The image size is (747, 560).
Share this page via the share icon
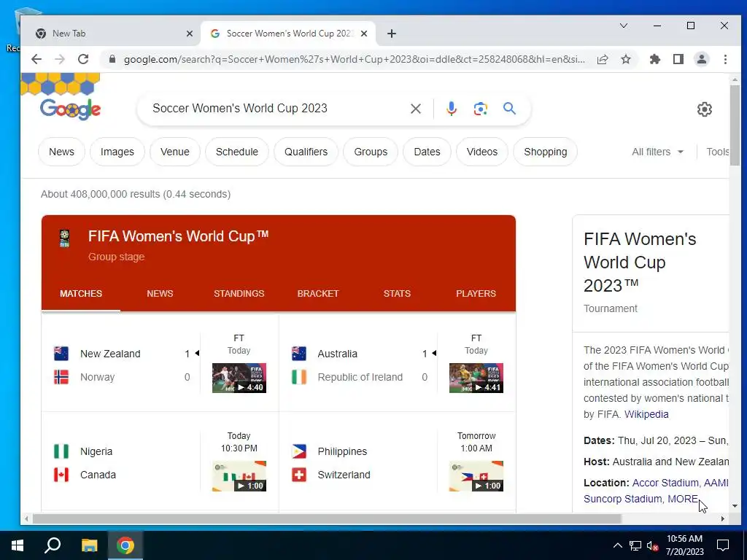[x=603, y=59]
